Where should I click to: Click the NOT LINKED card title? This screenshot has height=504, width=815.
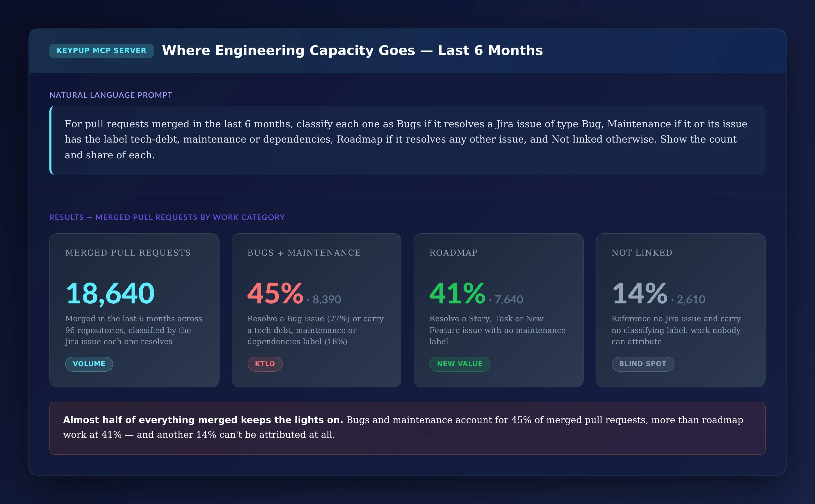[642, 253]
